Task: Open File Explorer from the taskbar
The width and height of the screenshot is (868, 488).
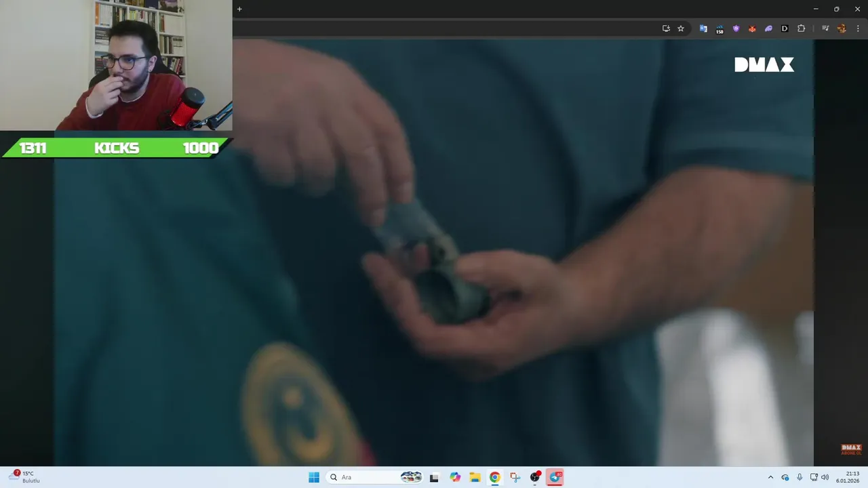Action: (x=475, y=477)
